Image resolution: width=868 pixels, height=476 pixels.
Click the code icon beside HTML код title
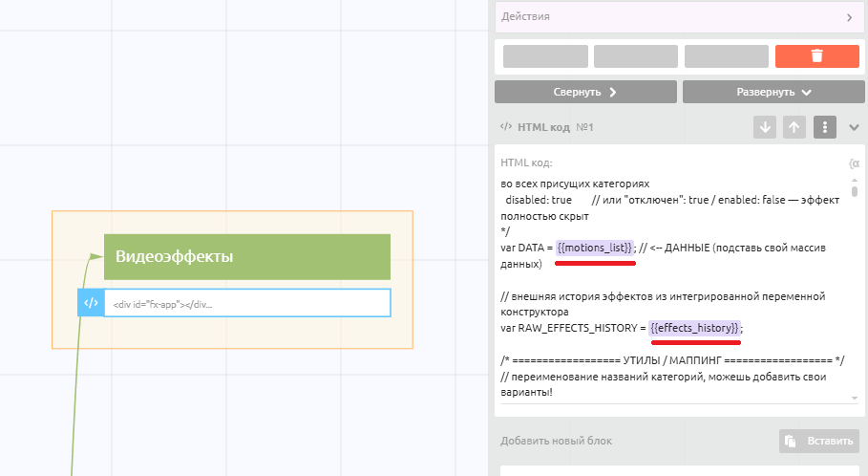point(506,127)
